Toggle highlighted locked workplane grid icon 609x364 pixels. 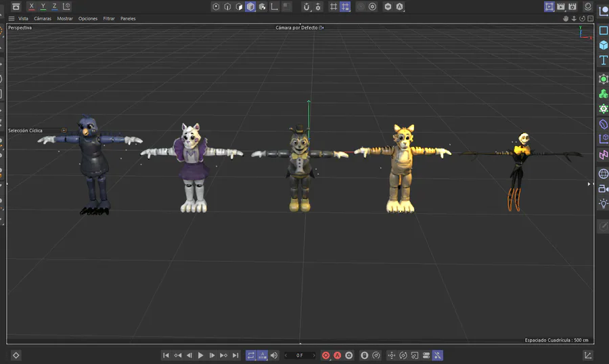(x=345, y=7)
